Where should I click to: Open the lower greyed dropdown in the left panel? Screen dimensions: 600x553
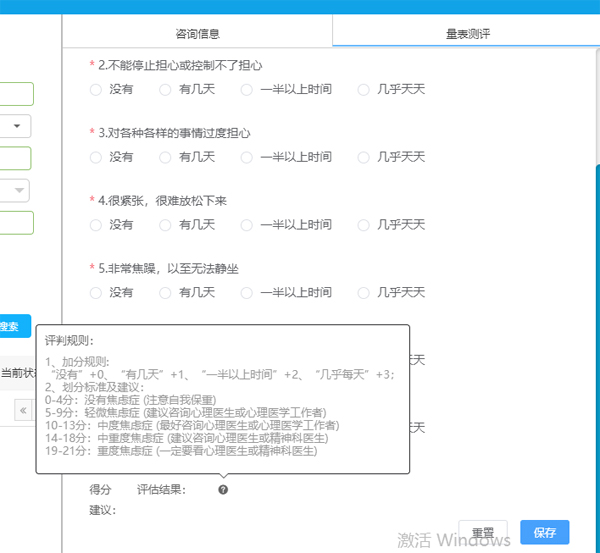coord(17,190)
